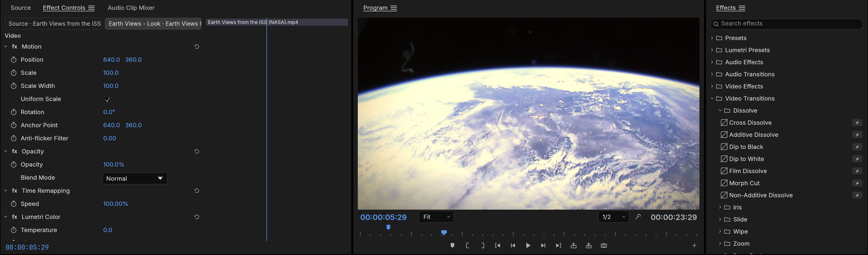Open the wrench settings in Program monitor
Image resolution: width=868 pixels, height=255 pixels.
pos(638,217)
